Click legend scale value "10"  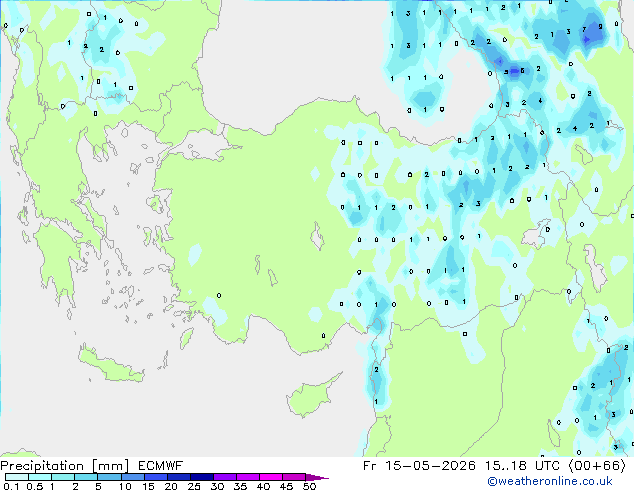coord(125,486)
